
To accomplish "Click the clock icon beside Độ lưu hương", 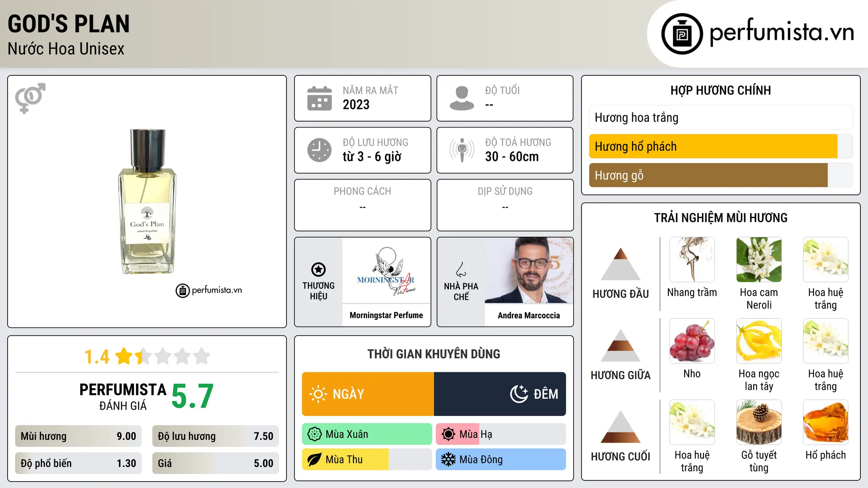I will pos(320,150).
